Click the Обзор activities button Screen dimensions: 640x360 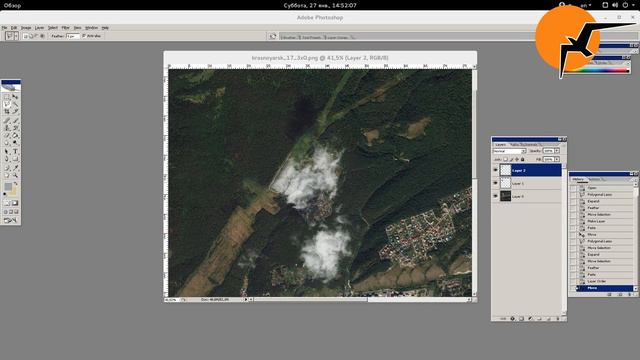[x=12, y=5]
